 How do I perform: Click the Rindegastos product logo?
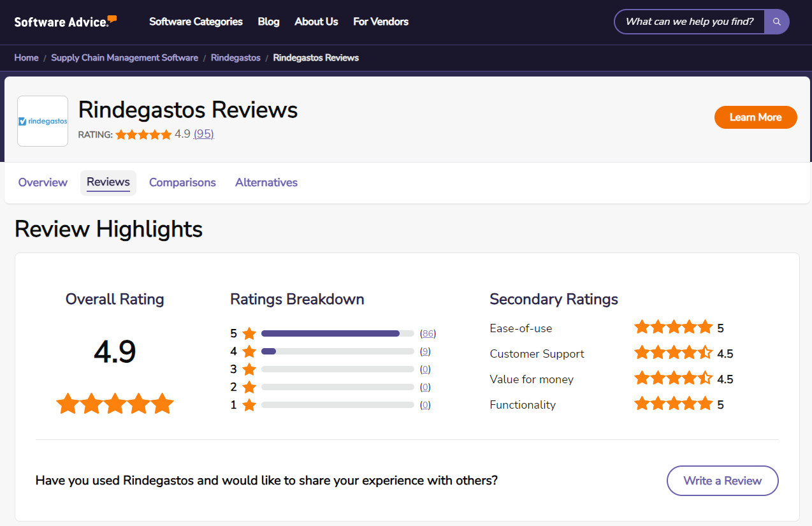[x=42, y=121]
